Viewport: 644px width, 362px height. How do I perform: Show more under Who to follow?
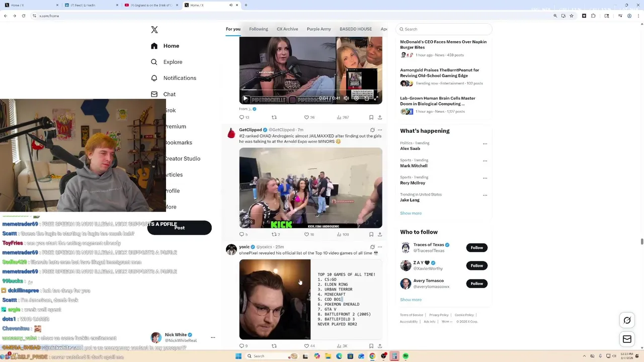pyautogui.click(x=411, y=300)
